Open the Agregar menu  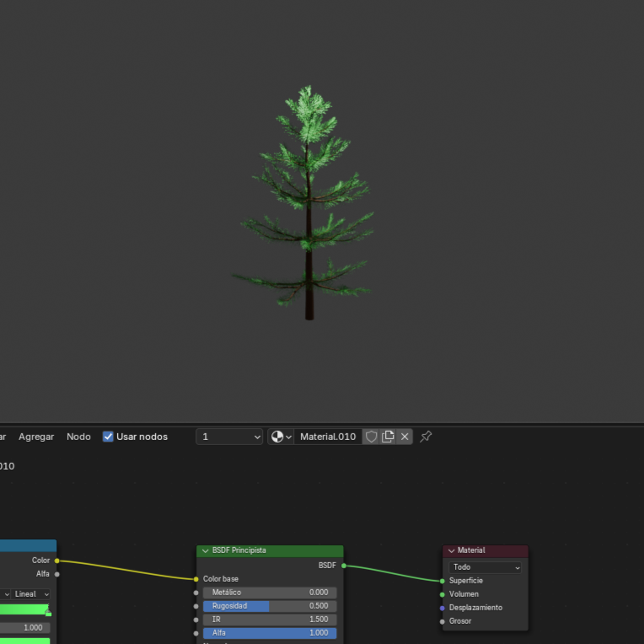(x=36, y=437)
